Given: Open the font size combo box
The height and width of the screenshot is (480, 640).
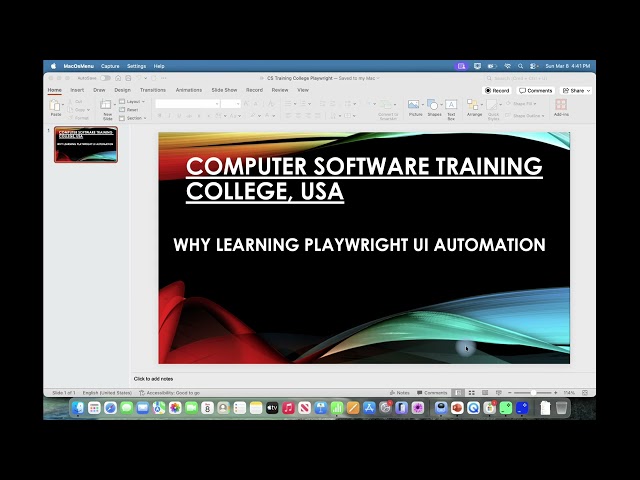Looking at the screenshot, I should tap(231, 104).
